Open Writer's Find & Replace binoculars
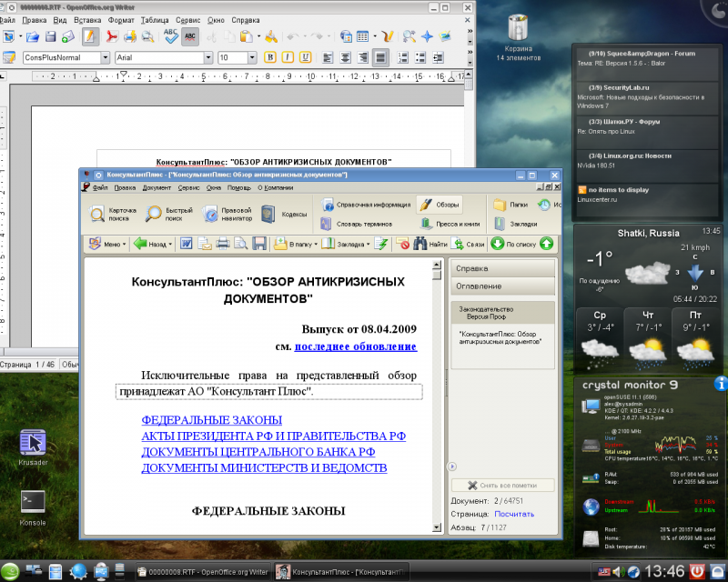The image size is (728, 582). 409,36
